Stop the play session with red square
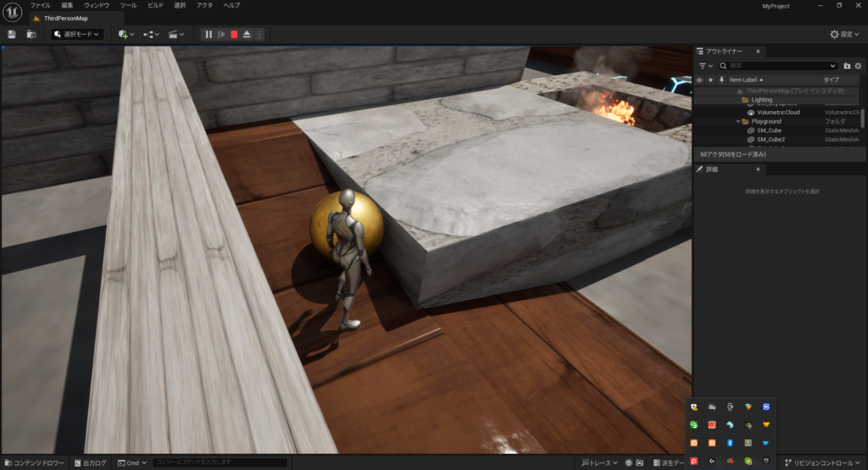868x470 pixels. pyautogui.click(x=234, y=34)
